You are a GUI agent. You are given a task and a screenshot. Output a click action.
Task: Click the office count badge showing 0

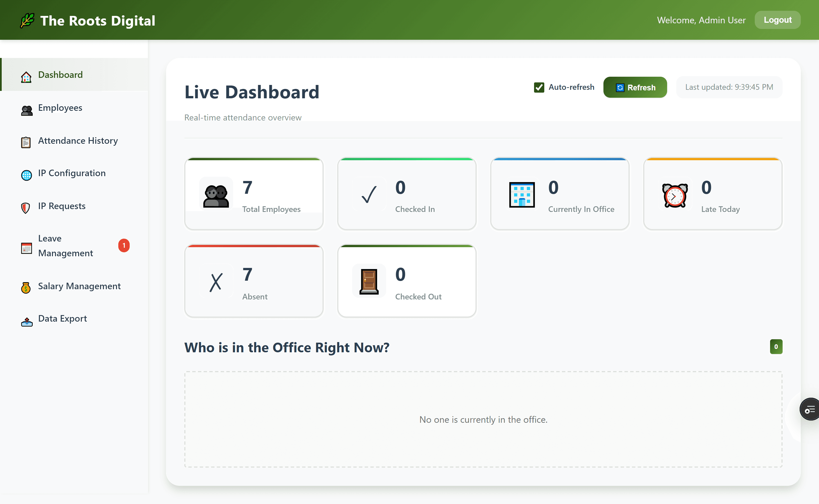[x=776, y=347]
